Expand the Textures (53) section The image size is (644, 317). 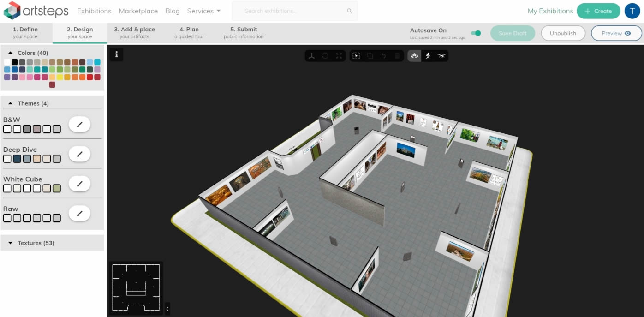click(x=11, y=243)
